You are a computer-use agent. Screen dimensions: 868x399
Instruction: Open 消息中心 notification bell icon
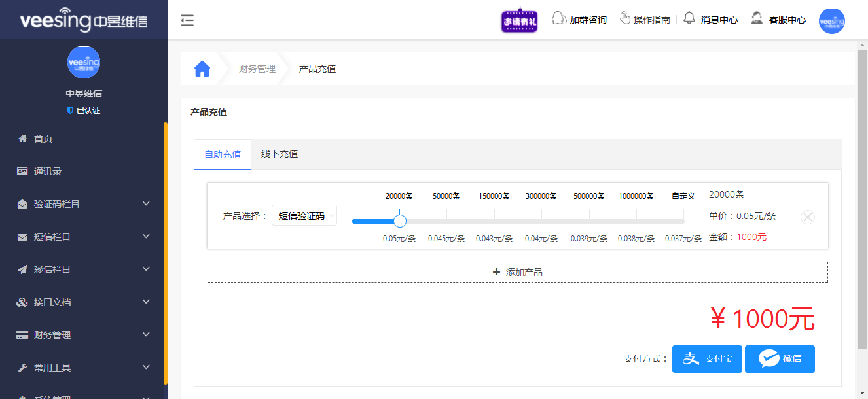[689, 19]
